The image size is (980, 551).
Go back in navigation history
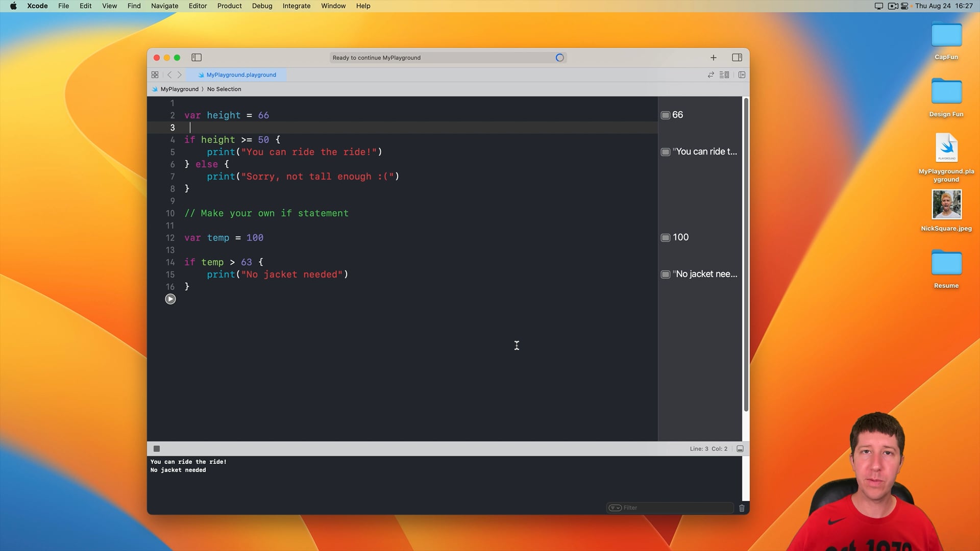(x=169, y=75)
